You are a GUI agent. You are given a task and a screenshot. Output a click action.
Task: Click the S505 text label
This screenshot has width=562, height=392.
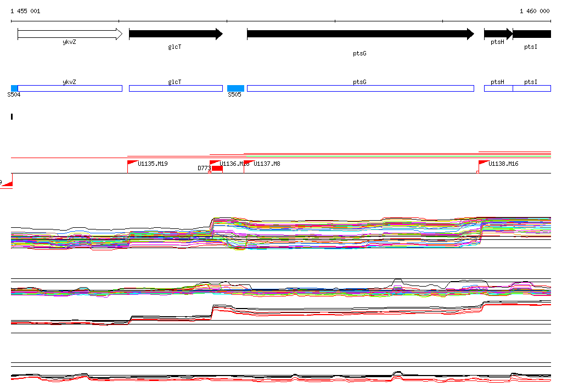234,94
